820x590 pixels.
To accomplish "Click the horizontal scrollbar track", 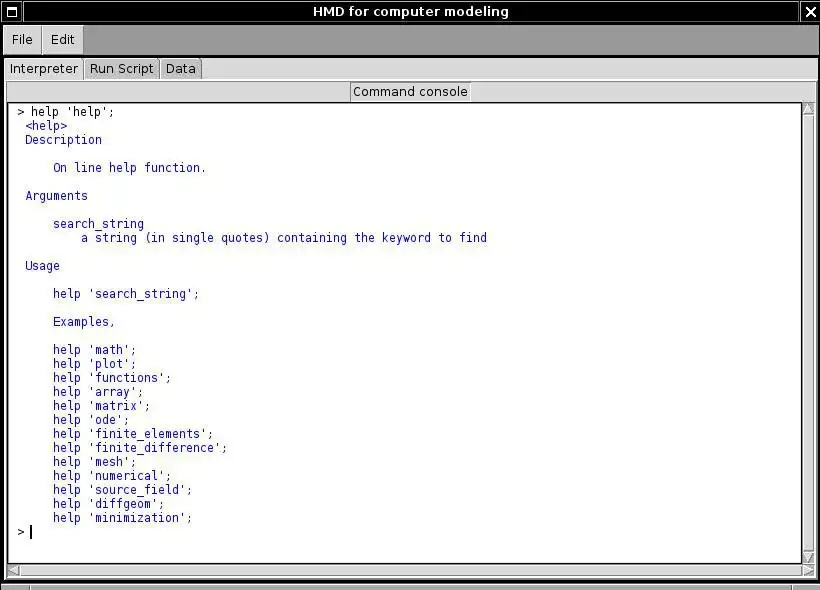I will (x=411, y=570).
